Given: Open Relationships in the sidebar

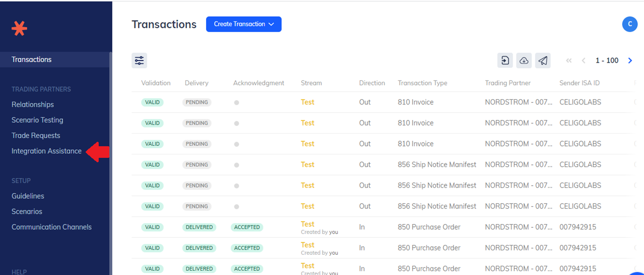Looking at the screenshot, I should click(33, 104).
